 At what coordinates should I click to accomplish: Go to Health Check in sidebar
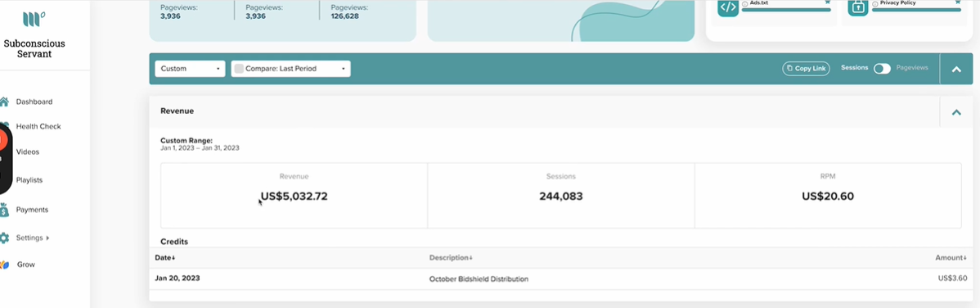[38, 126]
